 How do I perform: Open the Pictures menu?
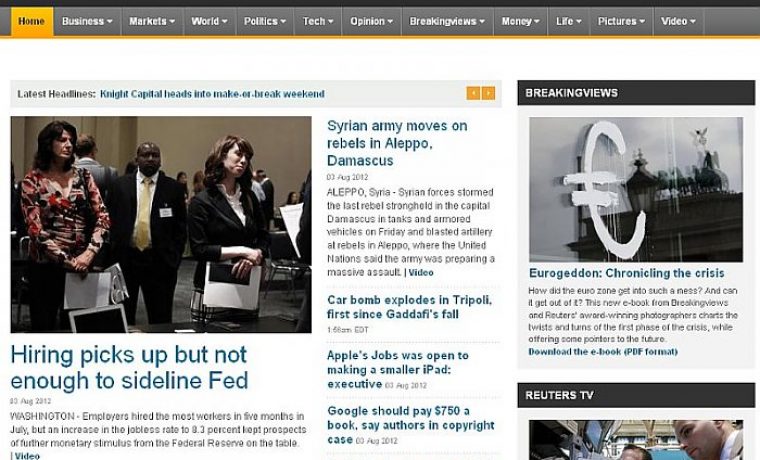(621, 21)
